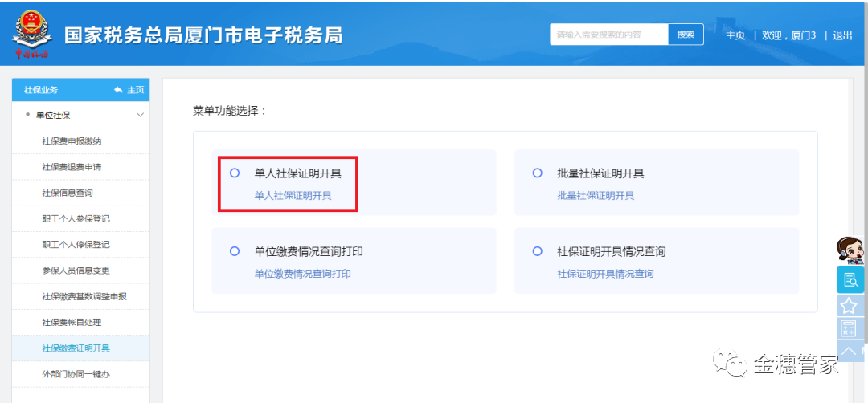The image size is (868, 403).
Task: Open 社保费帐目处理 in sidebar
Action: (x=81, y=322)
